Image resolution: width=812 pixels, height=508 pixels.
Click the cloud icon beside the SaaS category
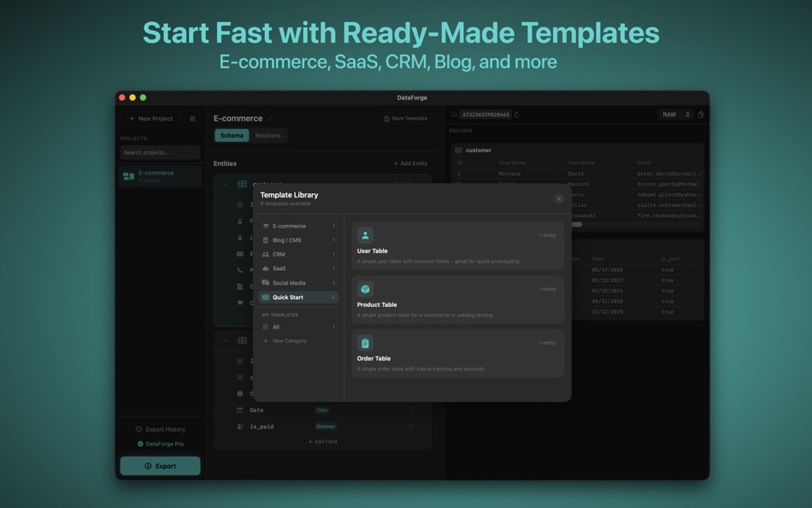click(x=265, y=268)
